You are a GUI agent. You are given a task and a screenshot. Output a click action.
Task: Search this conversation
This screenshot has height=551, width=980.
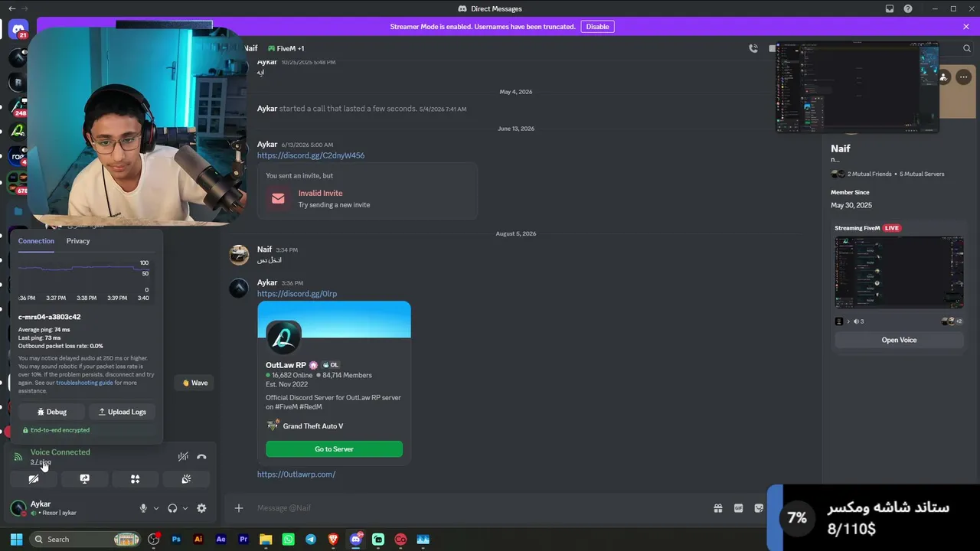(966, 48)
